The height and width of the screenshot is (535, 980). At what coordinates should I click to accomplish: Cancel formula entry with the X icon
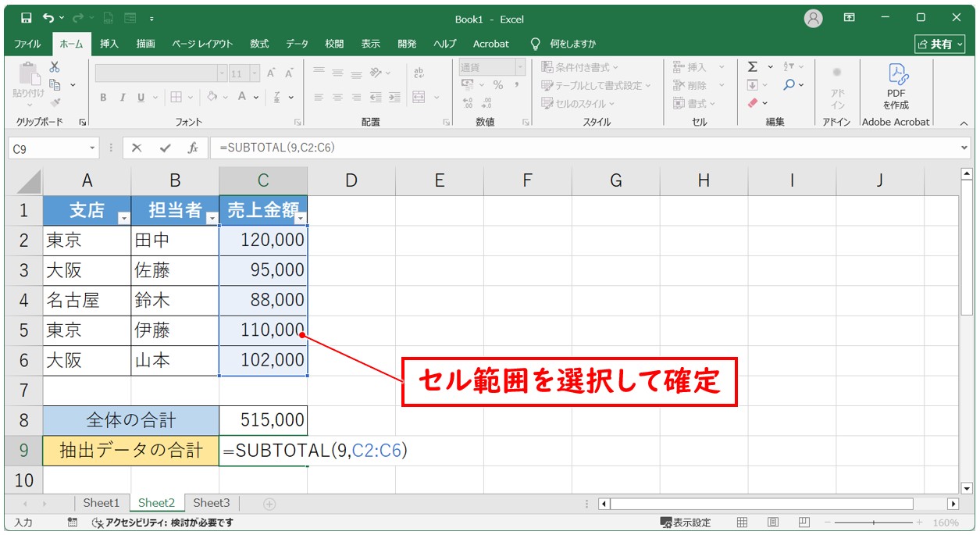click(137, 148)
